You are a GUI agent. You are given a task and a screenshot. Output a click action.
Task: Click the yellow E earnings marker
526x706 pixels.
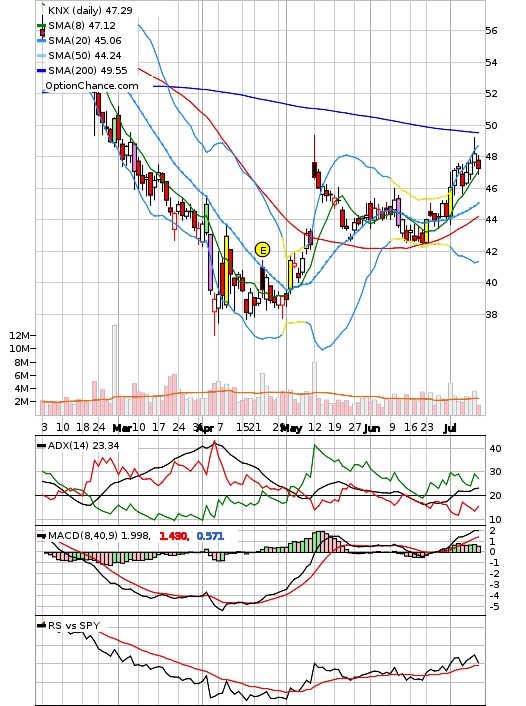click(x=263, y=249)
